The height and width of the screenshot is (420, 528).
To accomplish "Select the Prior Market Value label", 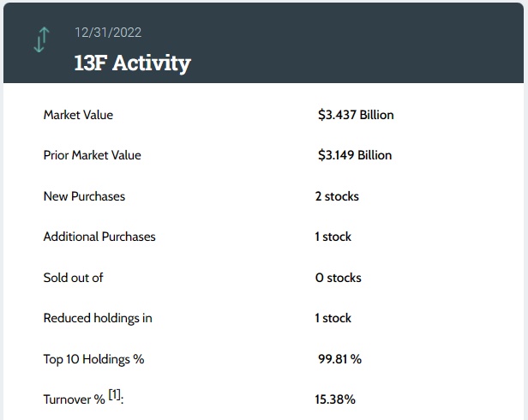I will pos(92,155).
